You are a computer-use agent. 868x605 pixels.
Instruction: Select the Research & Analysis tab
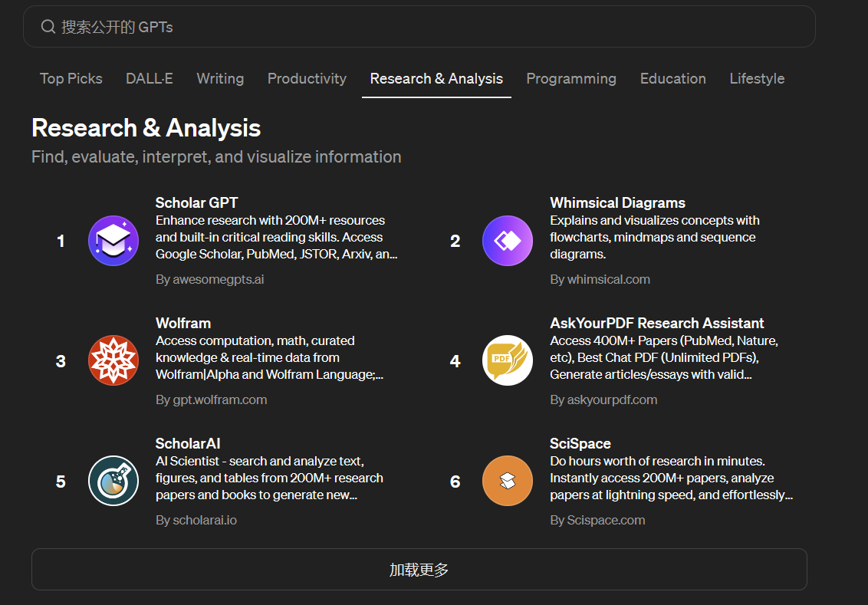coord(436,79)
